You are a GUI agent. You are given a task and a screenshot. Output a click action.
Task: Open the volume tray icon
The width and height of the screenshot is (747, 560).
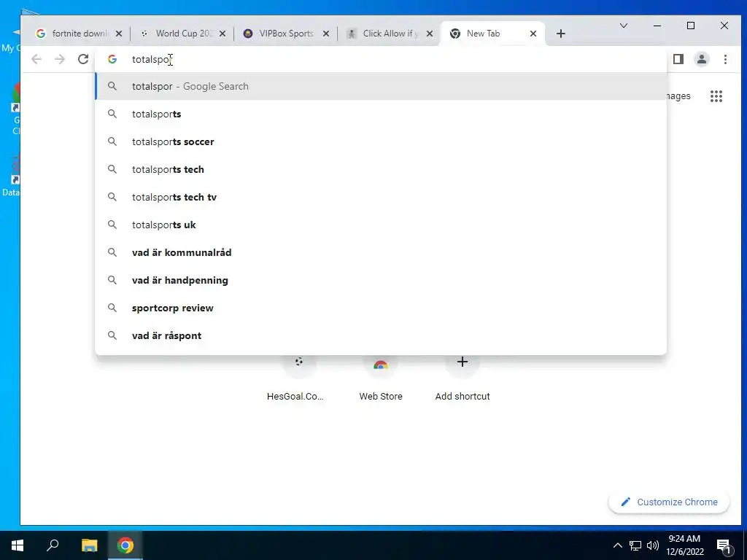(653, 545)
